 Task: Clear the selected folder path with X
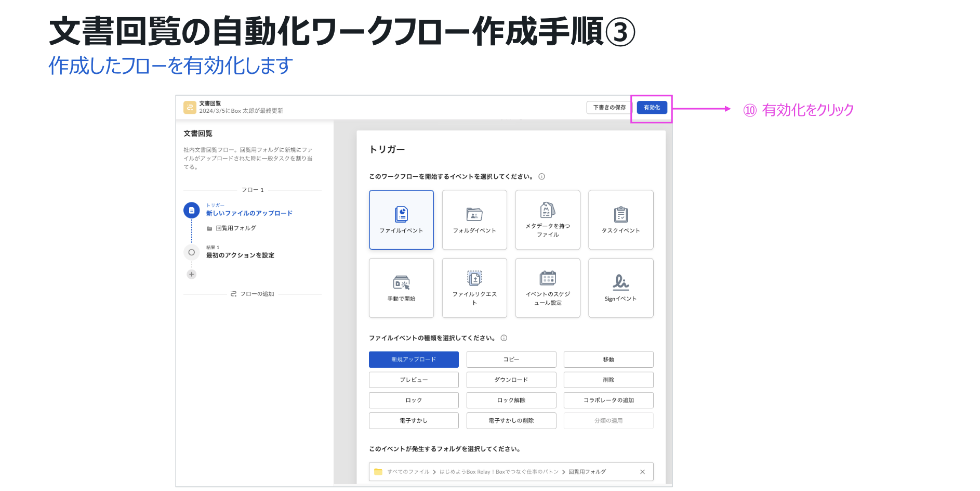642,472
